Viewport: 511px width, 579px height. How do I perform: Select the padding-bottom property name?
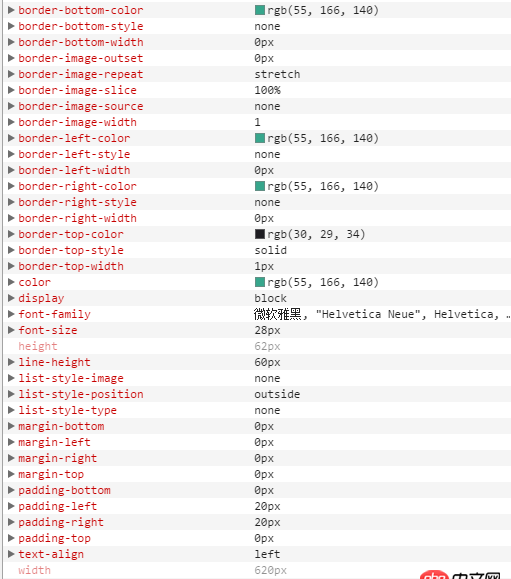(64, 490)
